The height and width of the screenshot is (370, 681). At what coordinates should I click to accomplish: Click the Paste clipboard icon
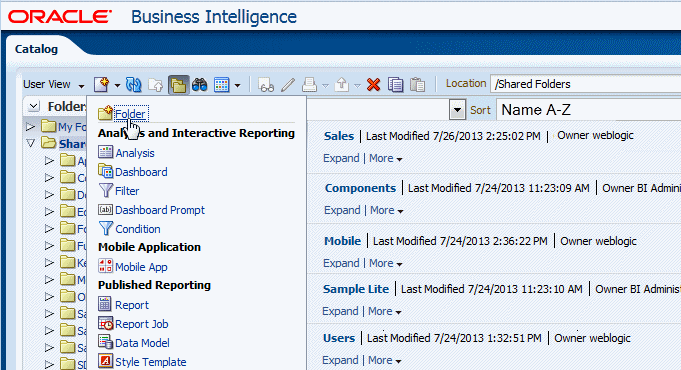417,85
